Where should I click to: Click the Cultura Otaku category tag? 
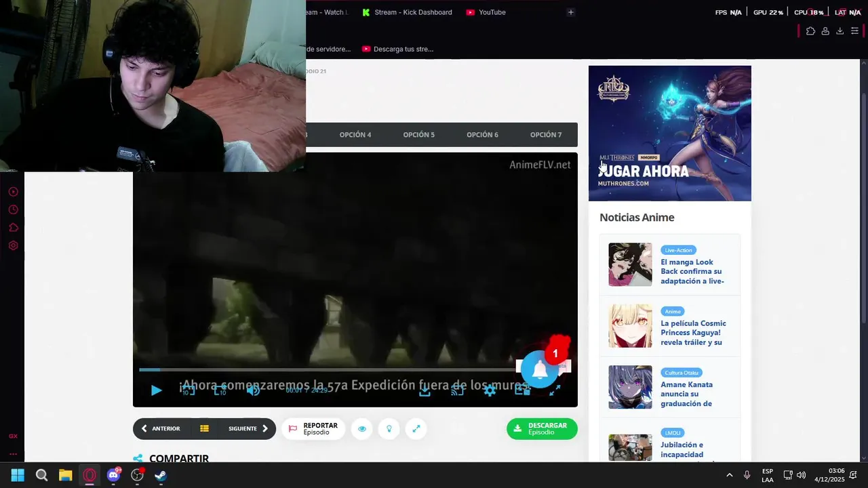point(682,373)
